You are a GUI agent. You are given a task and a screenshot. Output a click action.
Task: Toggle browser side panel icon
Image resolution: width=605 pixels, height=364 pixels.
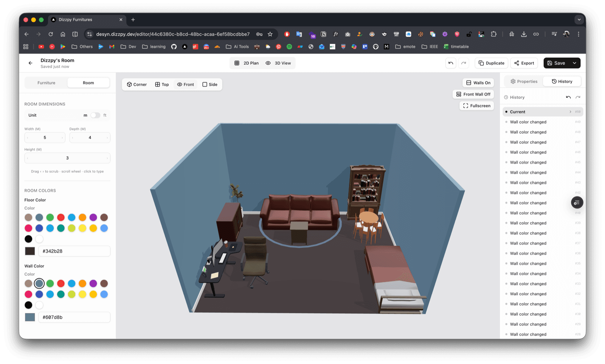point(75,34)
